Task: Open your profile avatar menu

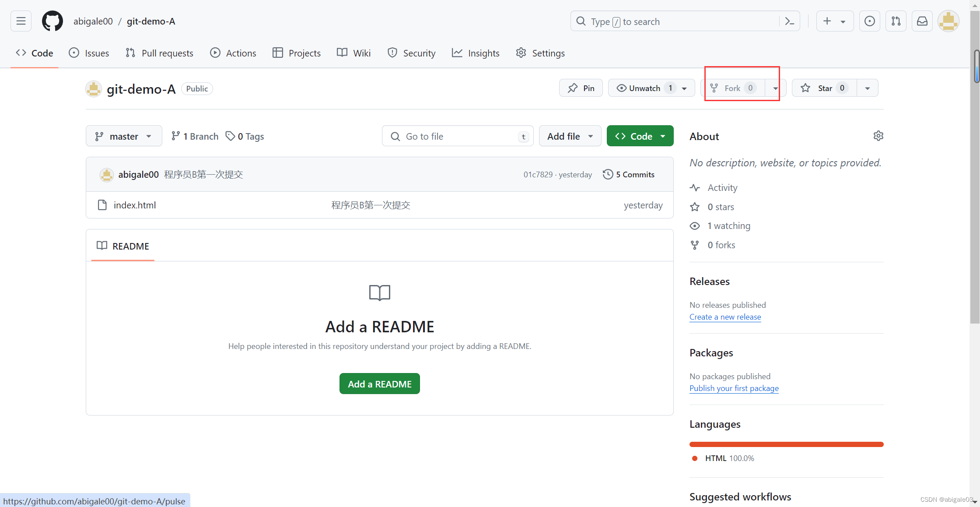Action: pyautogui.click(x=948, y=21)
